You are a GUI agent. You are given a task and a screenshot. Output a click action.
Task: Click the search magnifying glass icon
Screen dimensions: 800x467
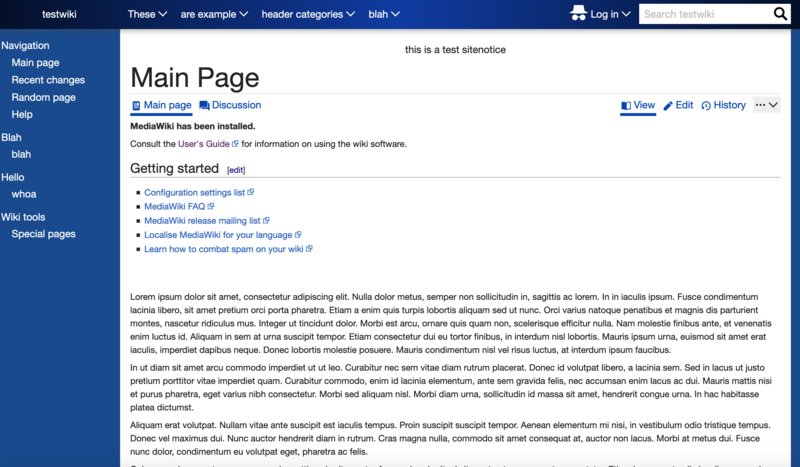pyautogui.click(x=780, y=14)
